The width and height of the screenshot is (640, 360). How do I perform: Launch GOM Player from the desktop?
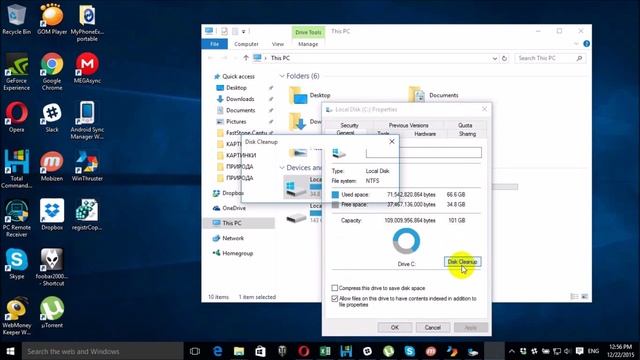coord(52,18)
